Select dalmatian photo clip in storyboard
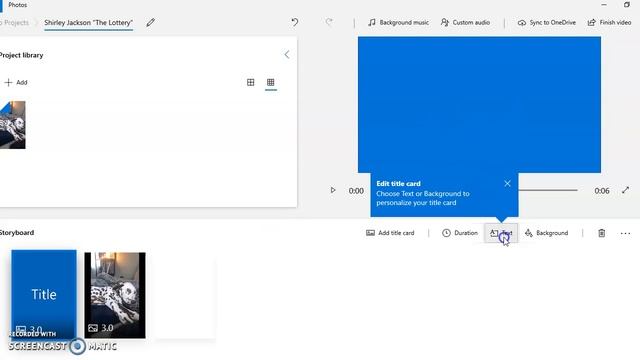640x360 pixels. (115, 295)
